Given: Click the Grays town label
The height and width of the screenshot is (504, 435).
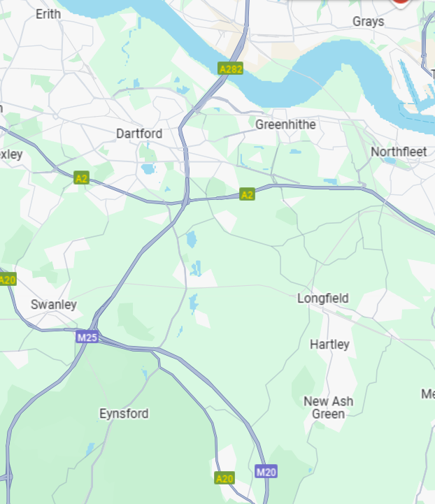Looking at the screenshot, I should tap(369, 22).
